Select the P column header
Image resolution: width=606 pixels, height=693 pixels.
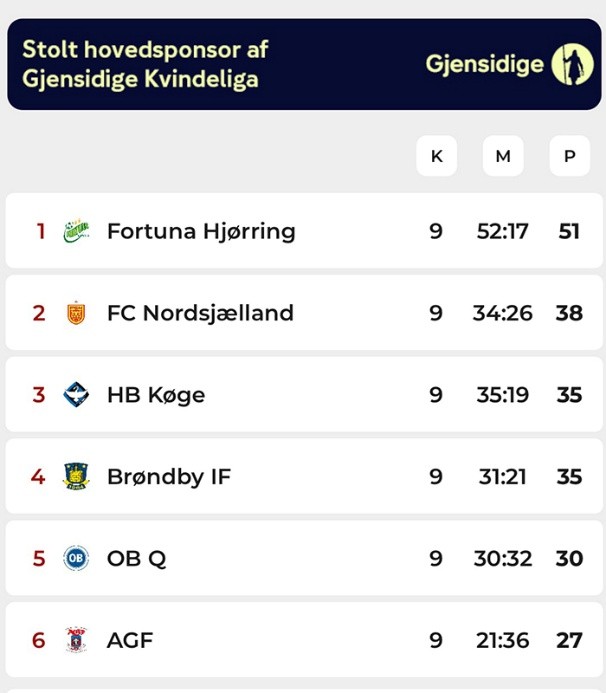(570, 156)
